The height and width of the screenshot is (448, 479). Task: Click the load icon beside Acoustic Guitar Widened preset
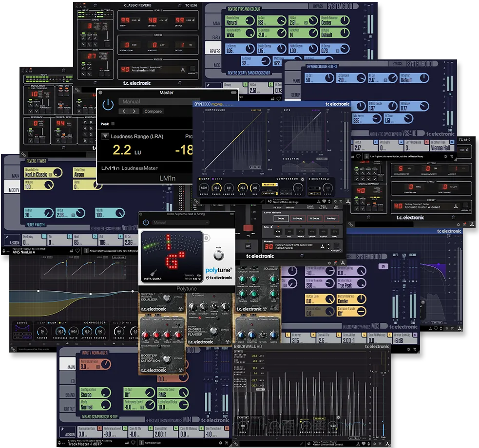click(456, 206)
